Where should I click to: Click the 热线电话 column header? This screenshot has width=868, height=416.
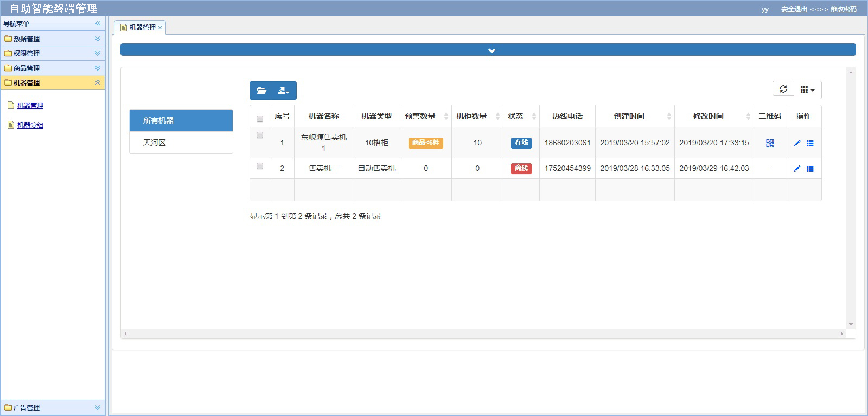coord(567,116)
